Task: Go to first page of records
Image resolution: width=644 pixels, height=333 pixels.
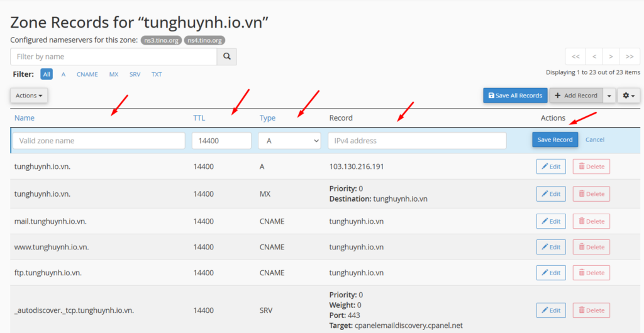Action: pos(575,57)
